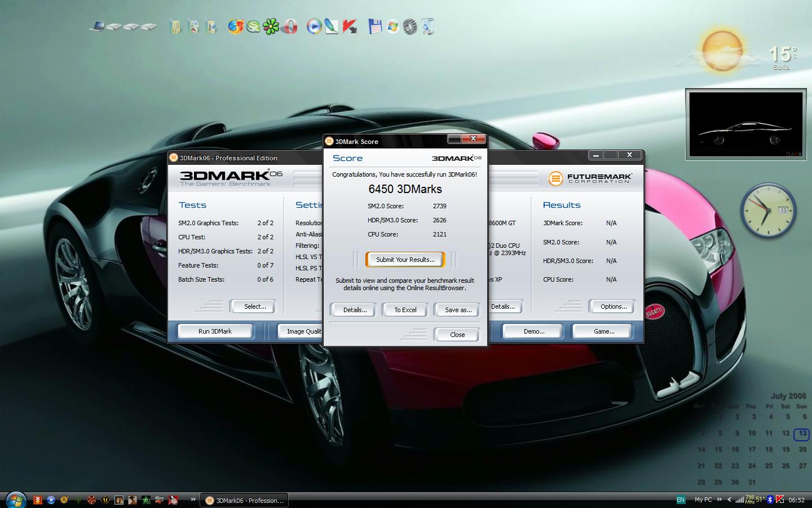
Task: Open the Recycle Bin in the dock
Action: (428, 27)
